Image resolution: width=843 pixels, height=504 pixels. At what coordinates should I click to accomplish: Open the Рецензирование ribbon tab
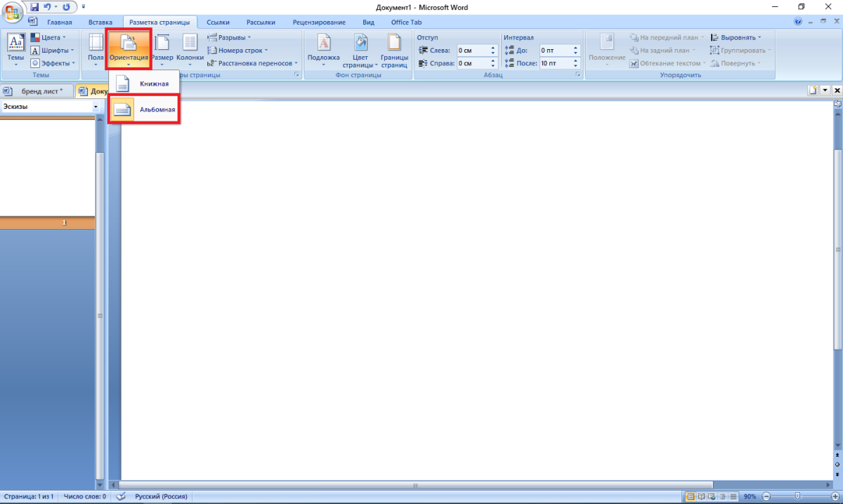[319, 22]
